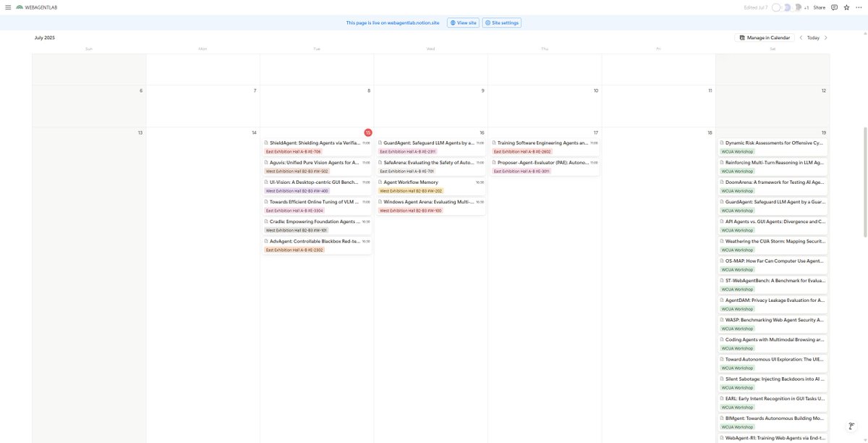Open API Agents vs. GUI Agents event
868x443 pixels.
[773, 224]
